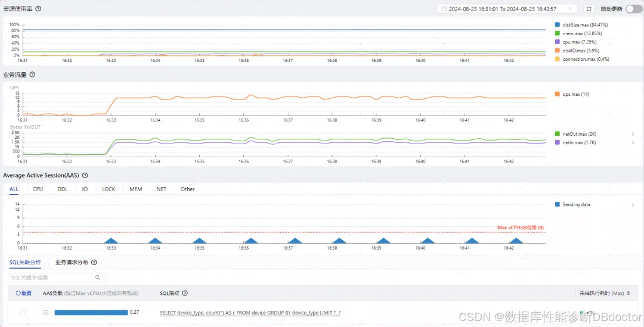
Task: Open the time range dropdown arrow
Action: (x=570, y=9)
